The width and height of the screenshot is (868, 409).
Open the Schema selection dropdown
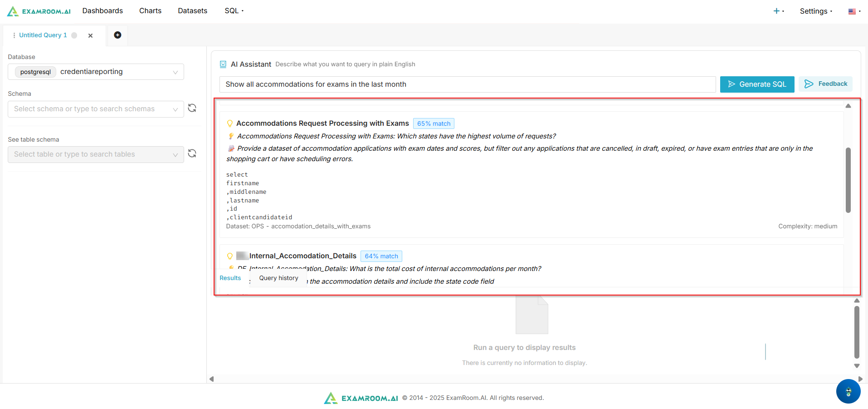(x=96, y=109)
